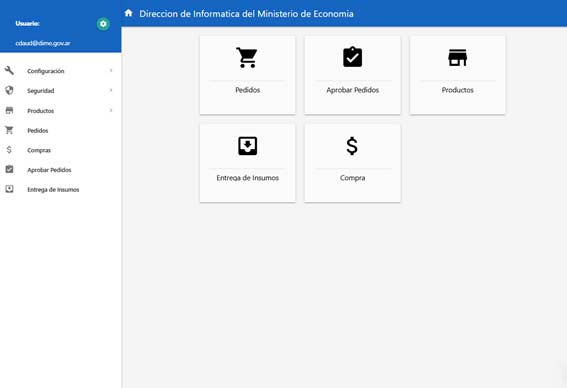Click the wrench icon beside Configuración
567x388 pixels.
(9, 71)
